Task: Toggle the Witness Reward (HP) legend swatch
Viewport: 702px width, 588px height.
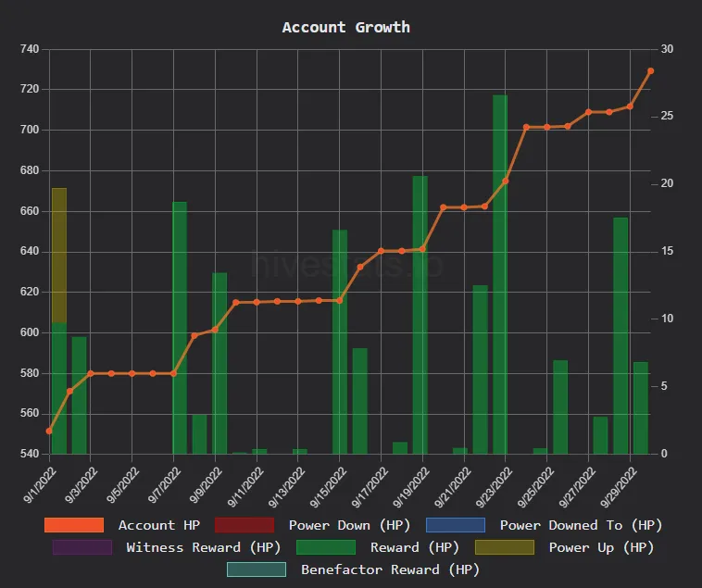Action: (x=82, y=547)
